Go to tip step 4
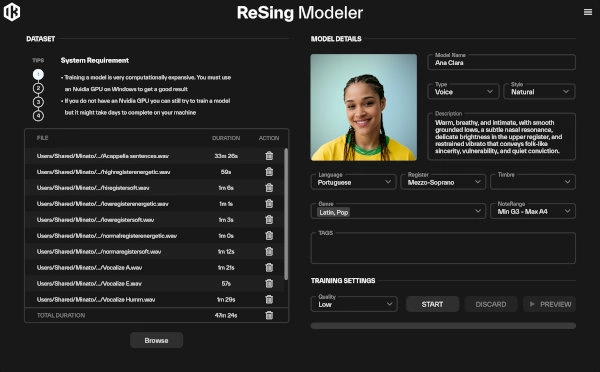 point(38,116)
